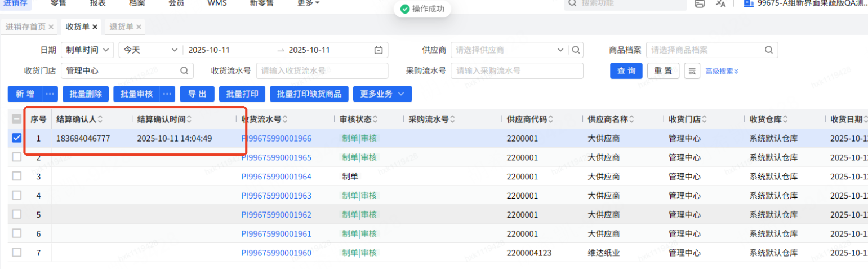This screenshot has height=269, width=868.
Task: Open the 报表 menu
Action: point(97,3)
